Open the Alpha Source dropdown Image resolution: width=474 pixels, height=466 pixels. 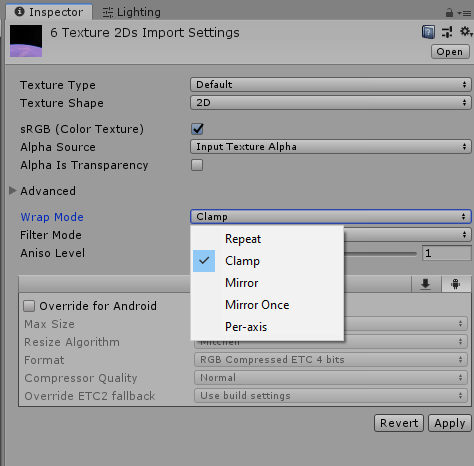[x=331, y=147]
